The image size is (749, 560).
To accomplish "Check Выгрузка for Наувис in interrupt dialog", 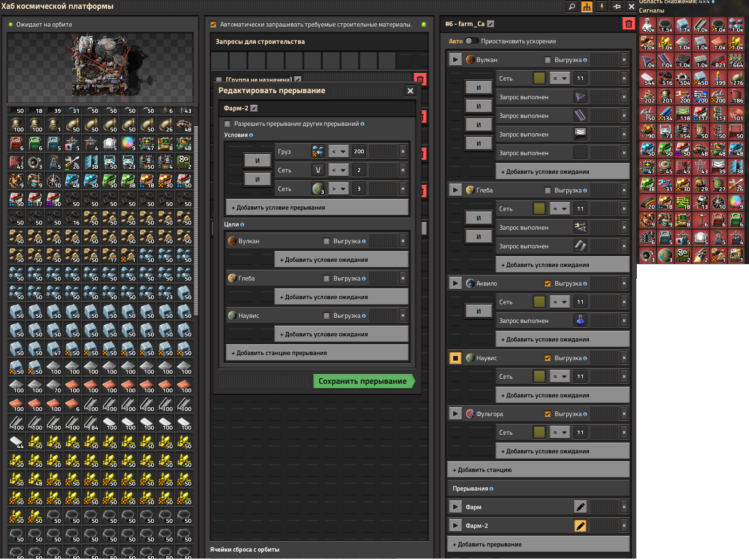I will coord(327,315).
